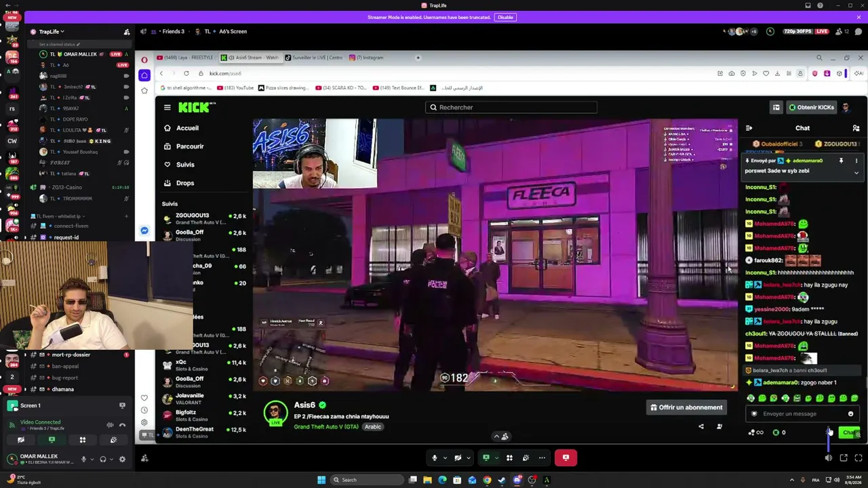
Task: Open the soundboard in the voice panel
Action: 113,440
